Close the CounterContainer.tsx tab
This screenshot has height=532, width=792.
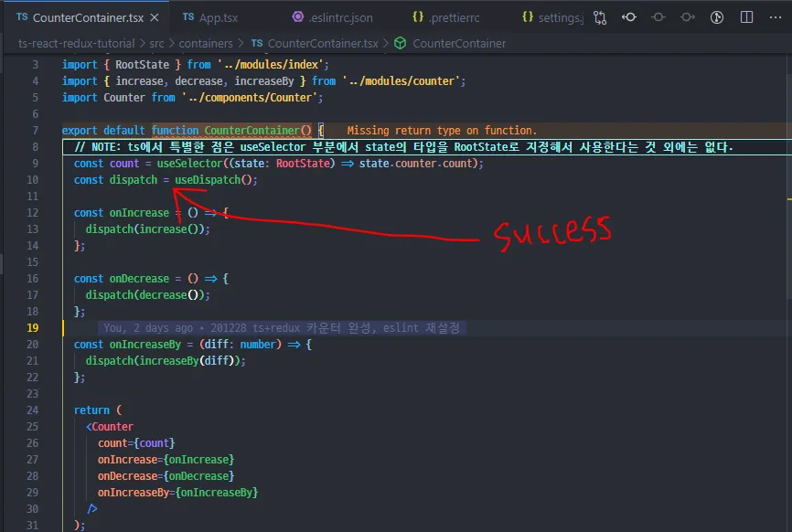[155, 17]
